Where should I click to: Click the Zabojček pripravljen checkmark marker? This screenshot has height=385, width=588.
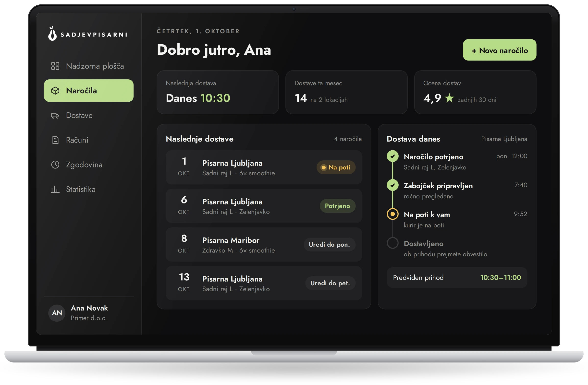pos(392,185)
